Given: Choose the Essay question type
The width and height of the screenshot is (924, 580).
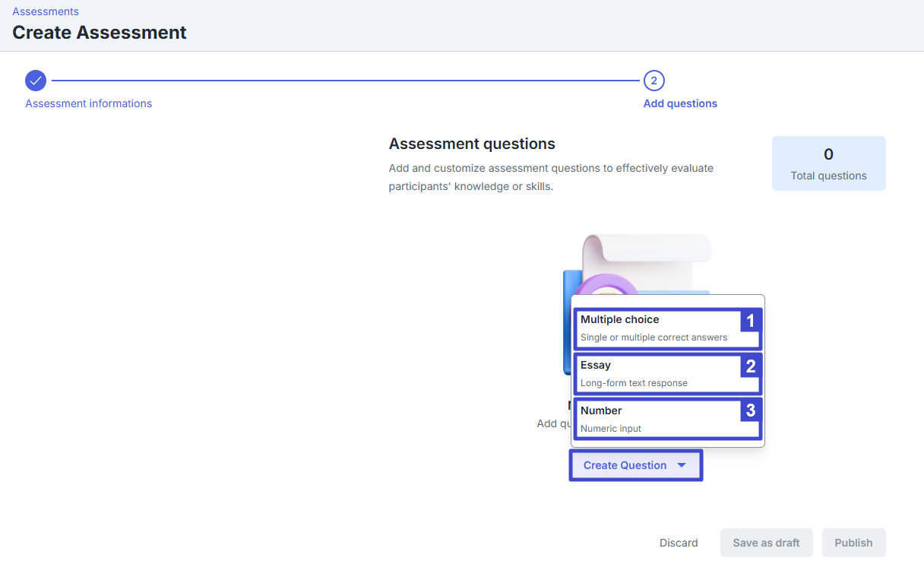Looking at the screenshot, I should point(653,374).
